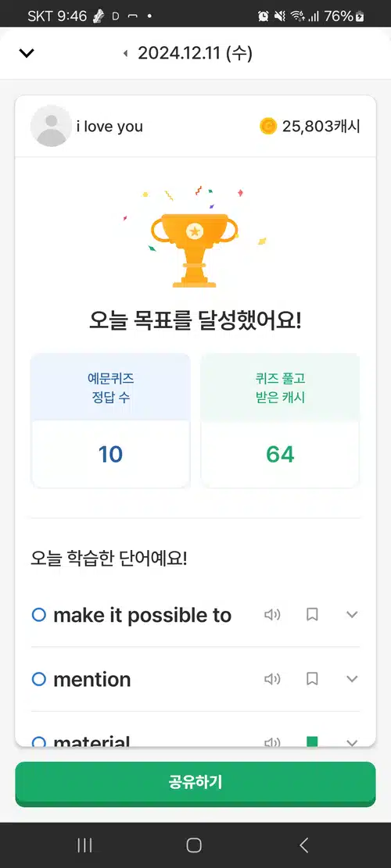Screen dimensions: 391x868
Task: Tap the blue circle beside 'mention'
Action: 39,679
